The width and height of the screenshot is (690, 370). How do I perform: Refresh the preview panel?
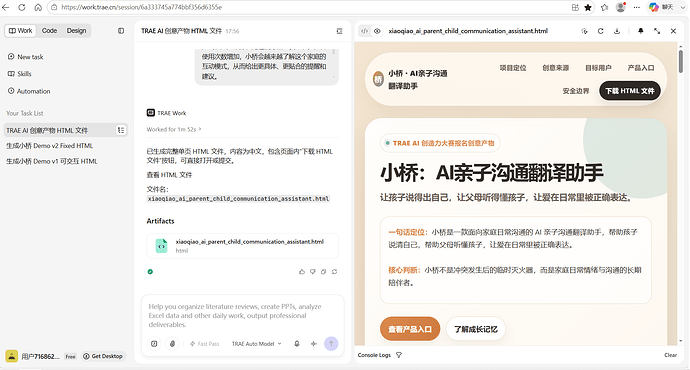click(x=601, y=31)
